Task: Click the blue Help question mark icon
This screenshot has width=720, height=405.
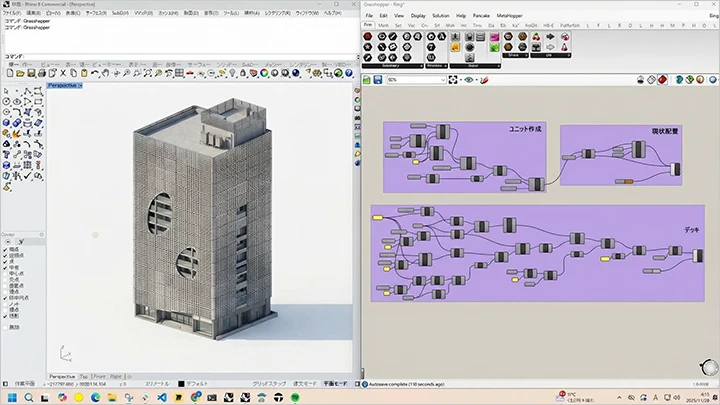Action: [349, 73]
